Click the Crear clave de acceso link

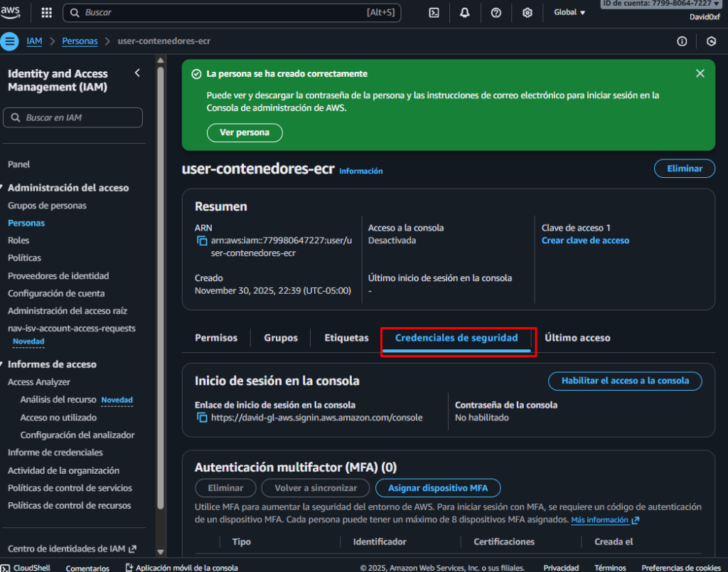click(585, 240)
